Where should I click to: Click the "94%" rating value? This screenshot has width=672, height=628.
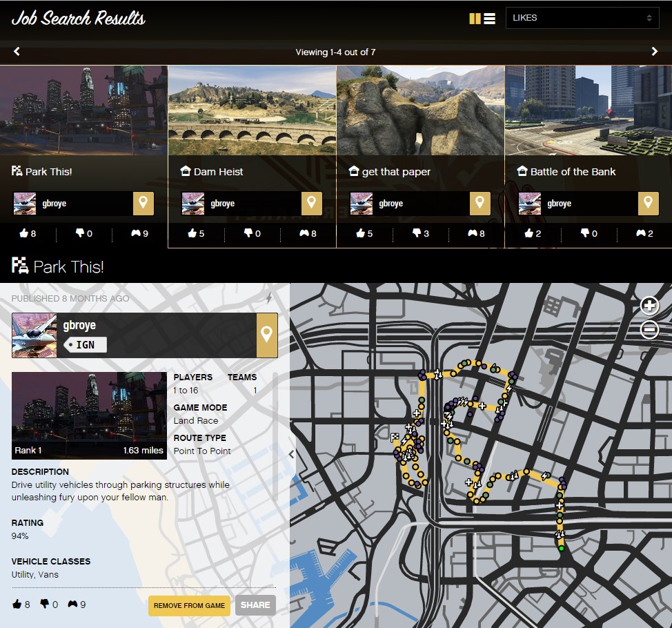coord(20,536)
